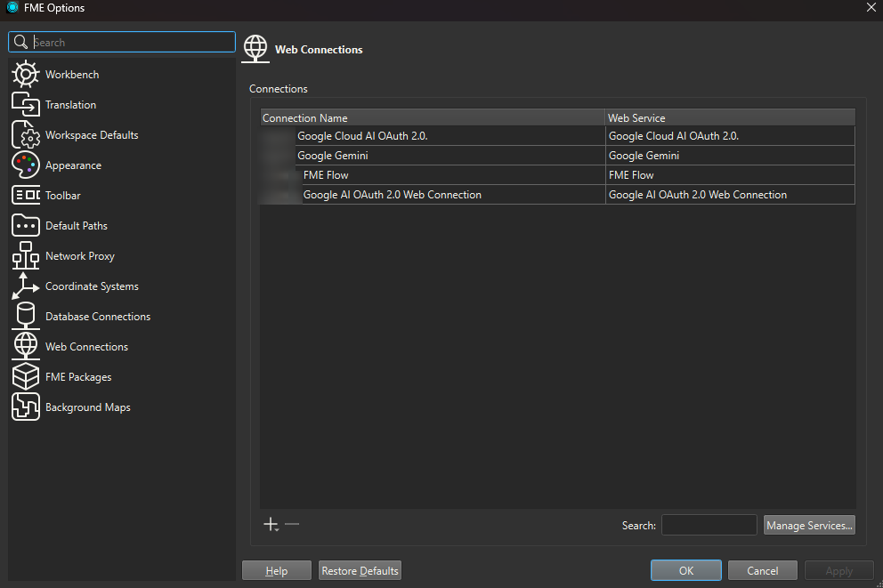Close the FME Options dialog
Viewport: 883px width, 588px height.
(x=871, y=7)
